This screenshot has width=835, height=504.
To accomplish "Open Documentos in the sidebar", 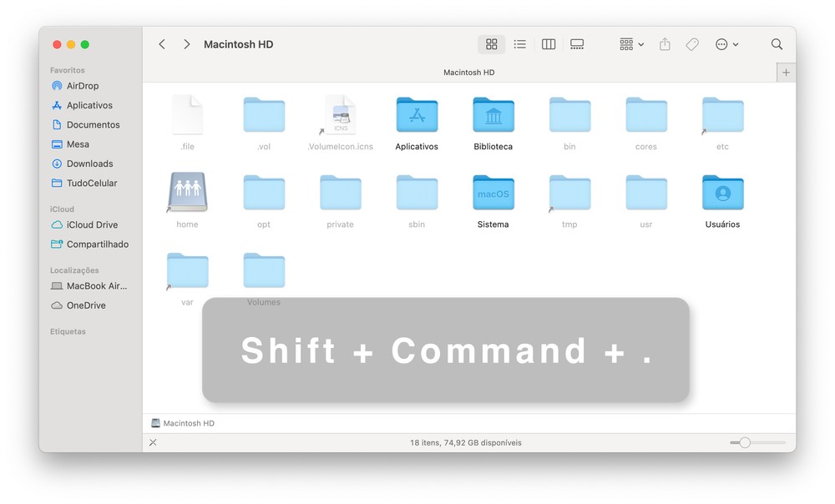I will pos(86,124).
